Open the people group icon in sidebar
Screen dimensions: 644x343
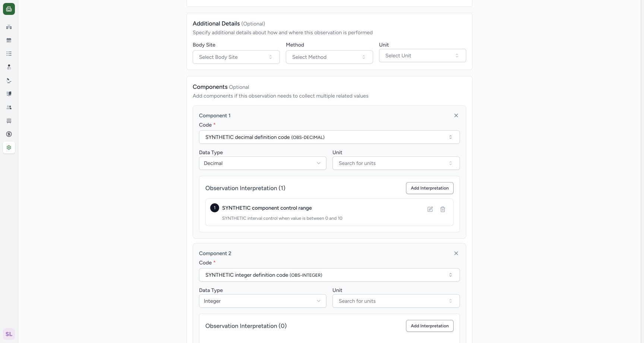click(9, 107)
